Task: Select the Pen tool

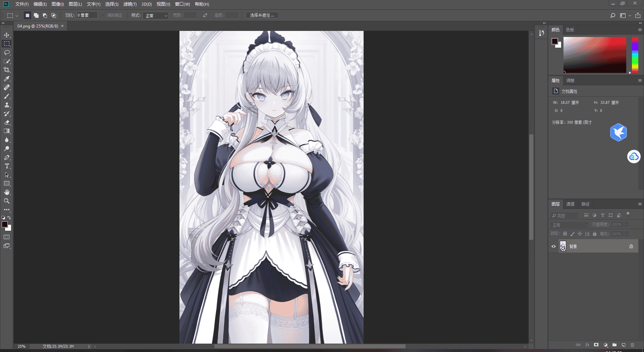Action: pos(7,157)
